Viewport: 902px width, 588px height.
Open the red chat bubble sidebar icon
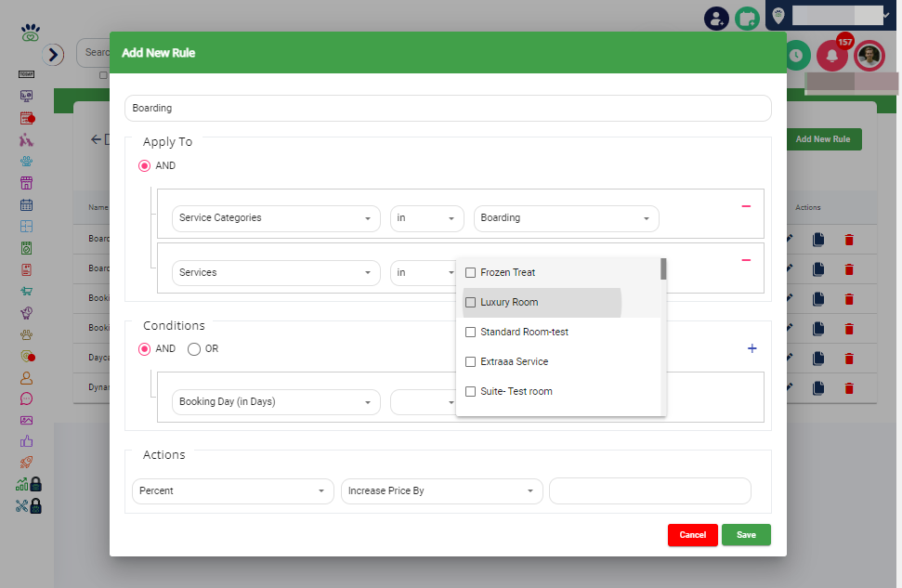26,399
